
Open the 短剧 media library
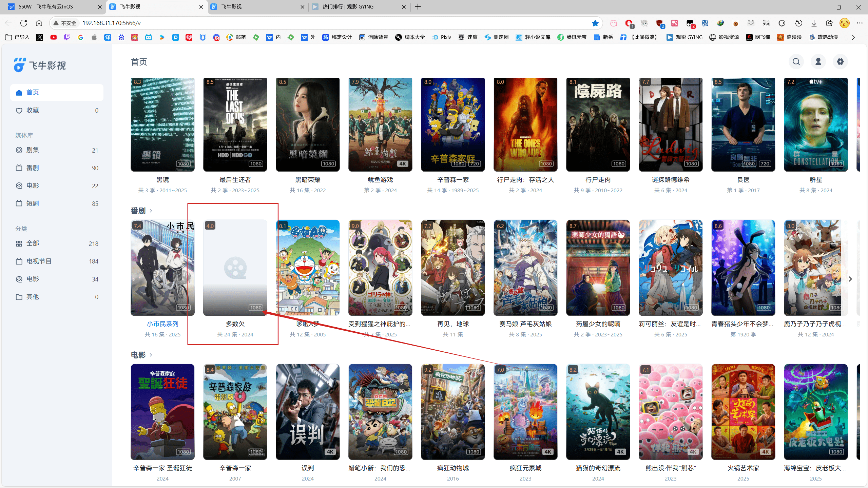click(x=57, y=203)
